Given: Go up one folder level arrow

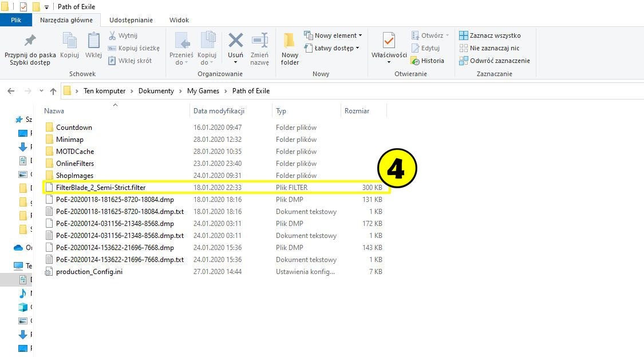Looking at the screenshot, I should (x=53, y=91).
